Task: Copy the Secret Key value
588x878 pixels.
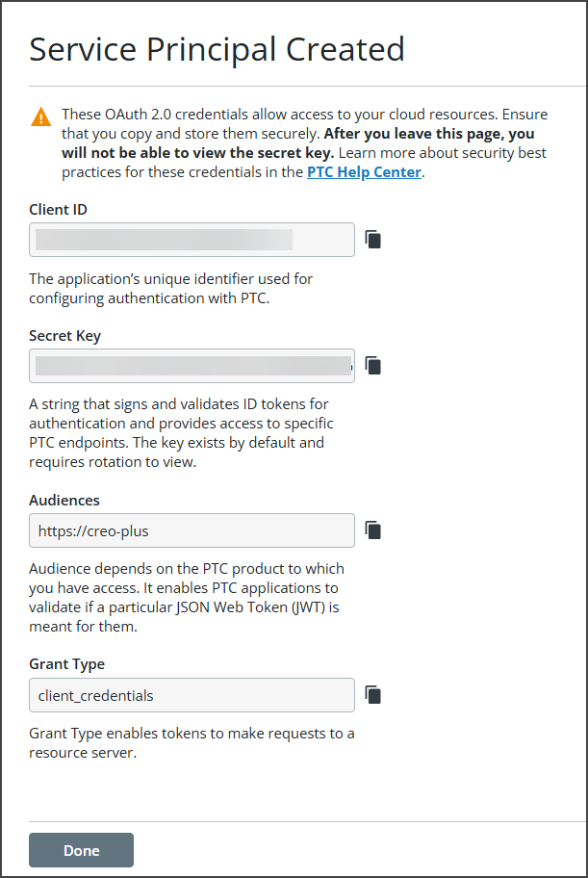Action: pos(373,365)
